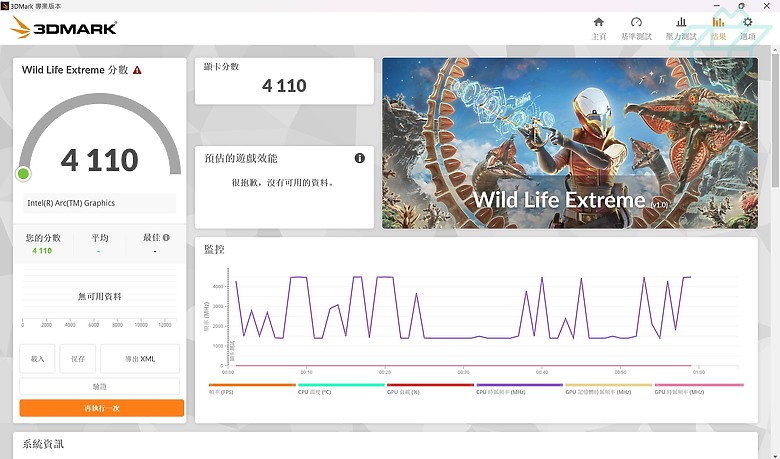
Task: Click the 載入 load button
Action: [x=37, y=359]
